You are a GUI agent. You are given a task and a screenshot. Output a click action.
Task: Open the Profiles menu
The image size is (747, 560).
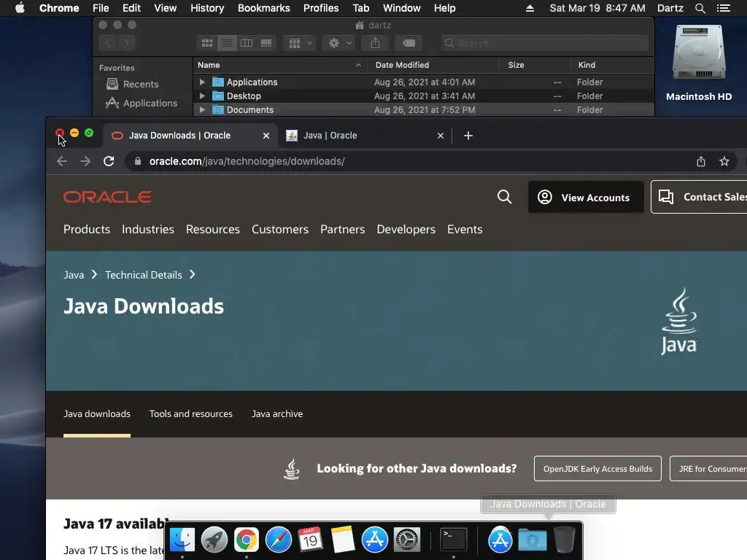pos(321,8)
